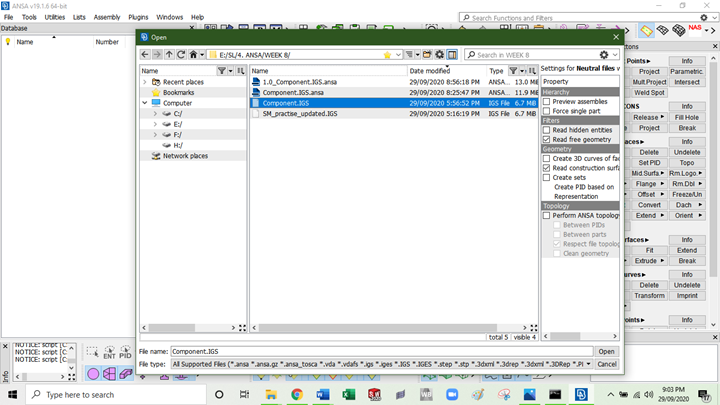720x405 pixels.
Task: Uncheck Read construction surfaces
Action: coord(546,168)
